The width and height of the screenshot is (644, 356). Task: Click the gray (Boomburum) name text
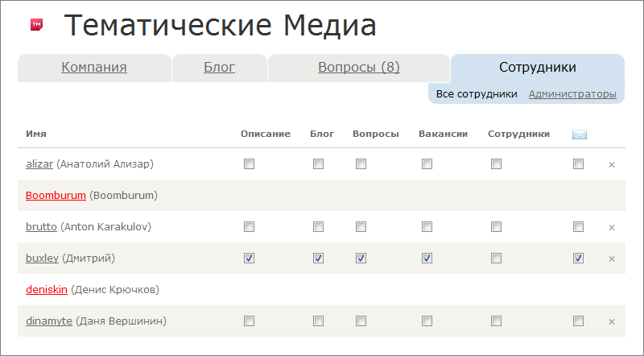pos(124,195)
